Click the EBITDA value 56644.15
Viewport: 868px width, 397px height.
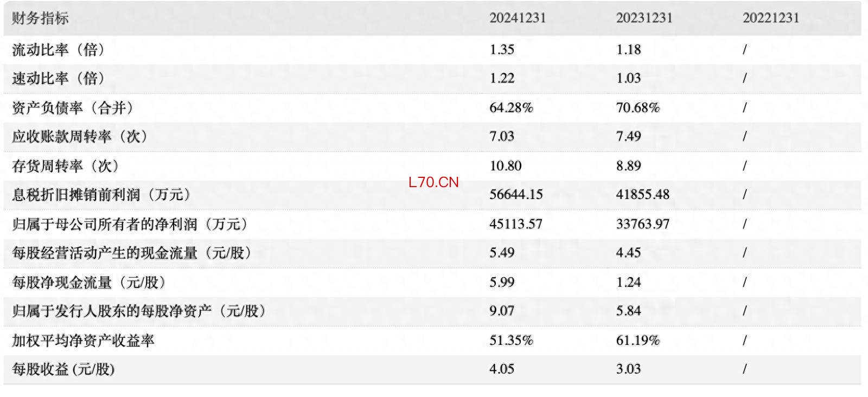pos(515,195)
